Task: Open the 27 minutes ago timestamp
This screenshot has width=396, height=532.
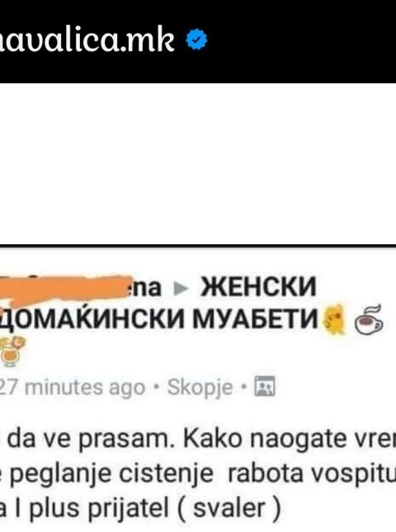Action: point(72,387)
